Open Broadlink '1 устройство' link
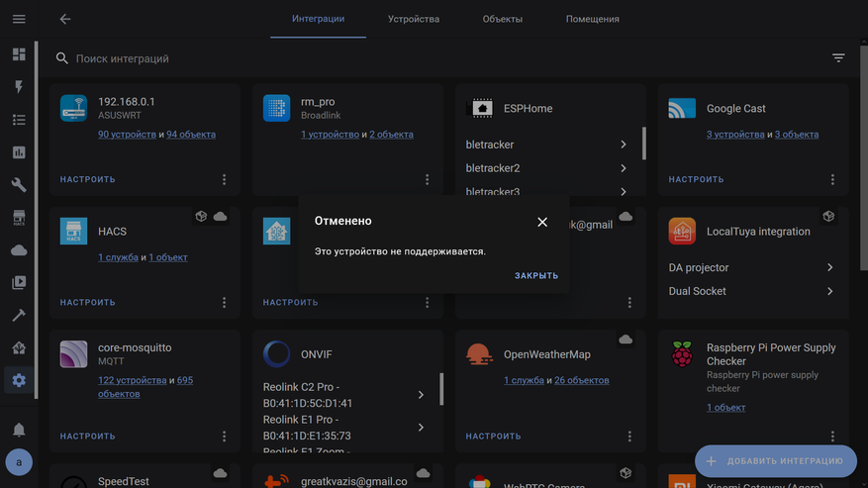Image resolution: width=868 pixels, height=488 pixels. point(330,135)
